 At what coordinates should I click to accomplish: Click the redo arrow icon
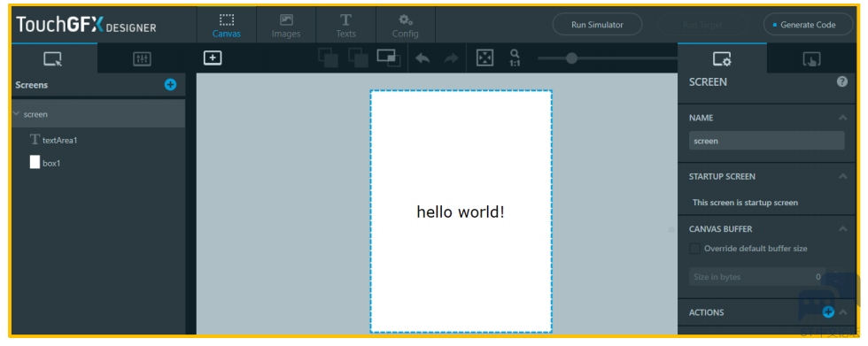(451, 58)
